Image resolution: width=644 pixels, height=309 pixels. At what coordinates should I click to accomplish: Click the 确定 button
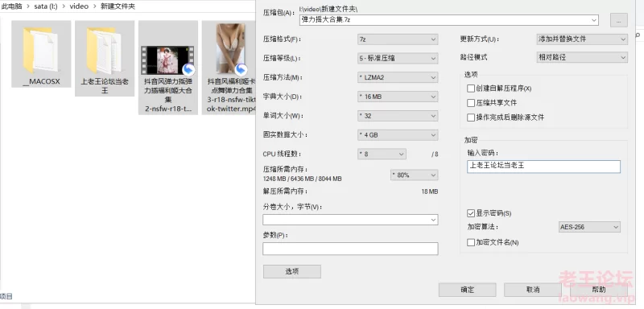(x=467, y=290)
